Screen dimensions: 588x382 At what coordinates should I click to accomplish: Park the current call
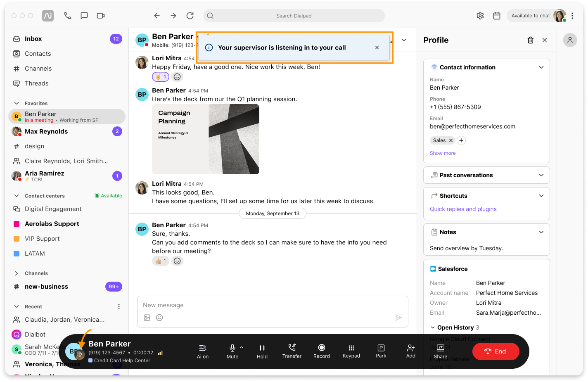click(x=381, y=351)
